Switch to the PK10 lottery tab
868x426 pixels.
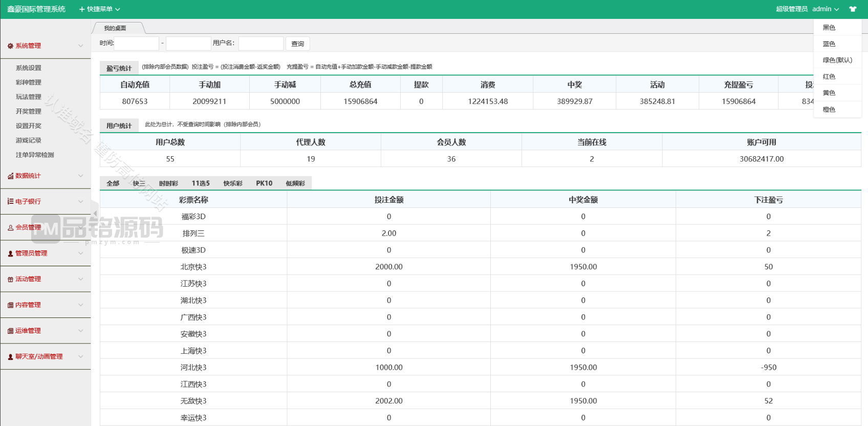(x=264, y=183)
